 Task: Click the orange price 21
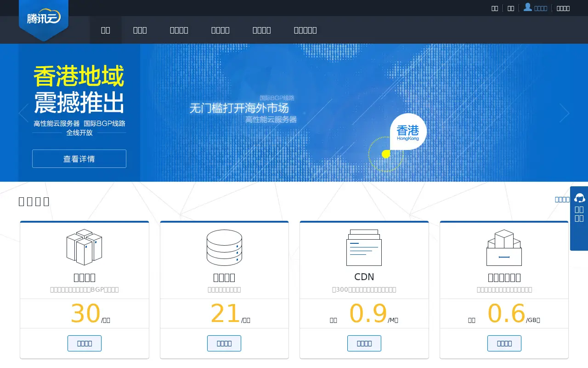tap(225, 314)
